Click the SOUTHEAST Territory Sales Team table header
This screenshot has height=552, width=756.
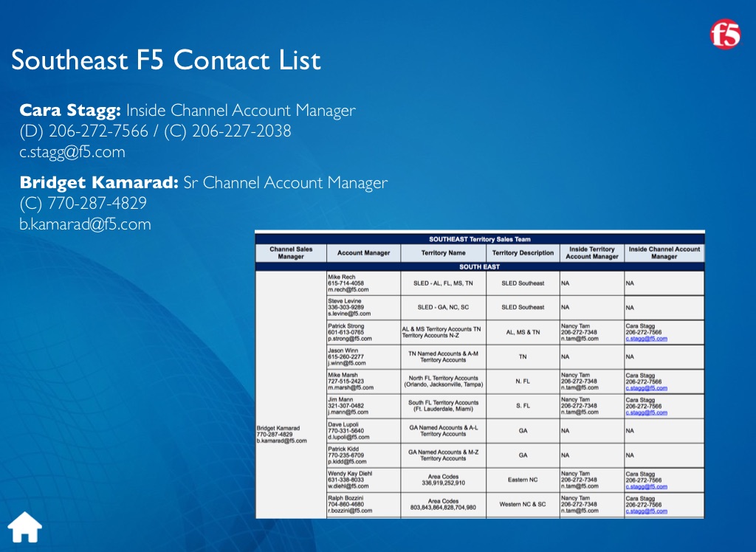pyautogui.click(x=479, y=239)
